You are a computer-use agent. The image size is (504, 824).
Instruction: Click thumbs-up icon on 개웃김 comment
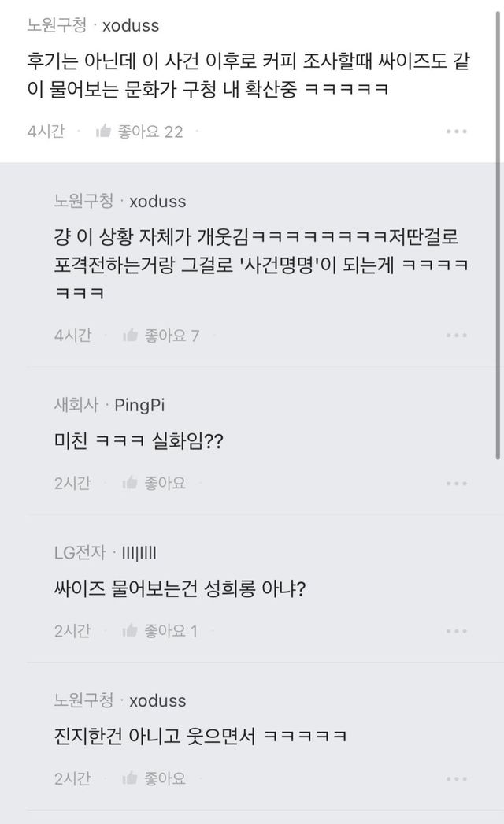pos(131,336)
